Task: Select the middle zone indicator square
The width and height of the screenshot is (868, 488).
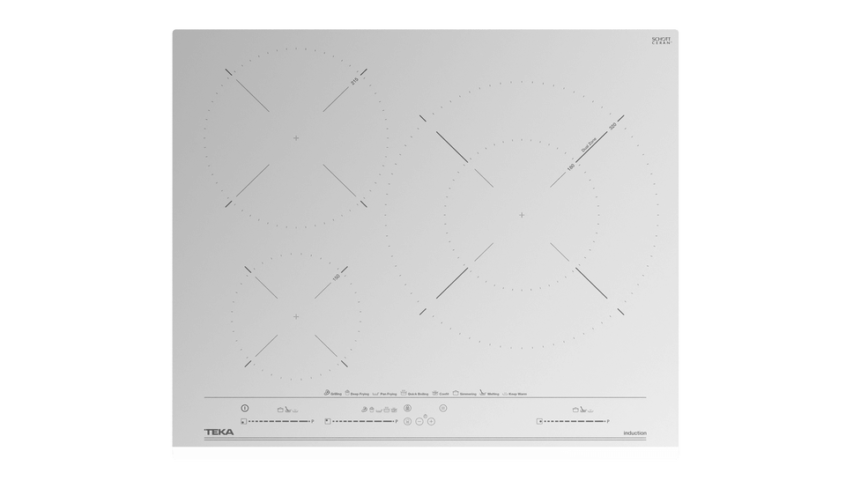Action: click(x=327, y=421)
